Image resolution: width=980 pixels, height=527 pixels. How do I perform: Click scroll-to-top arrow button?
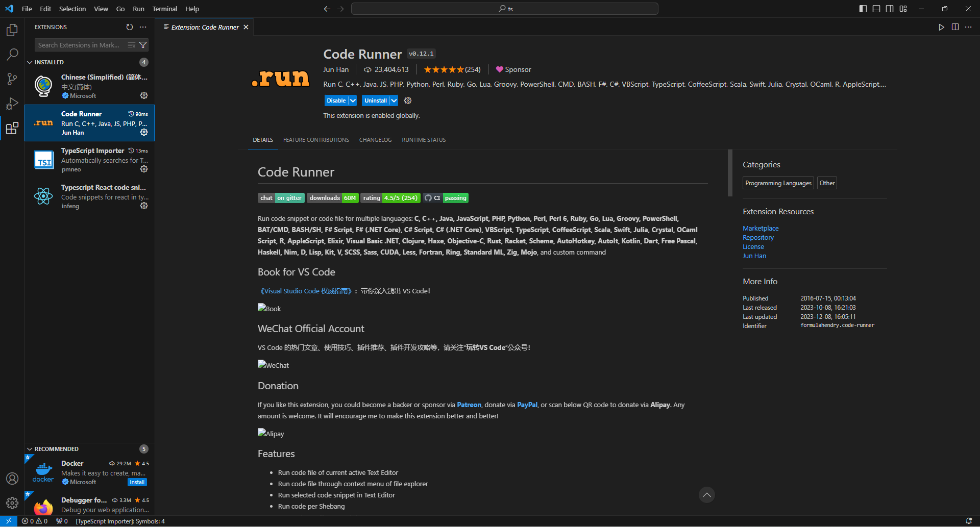click(x=706, y=495)
